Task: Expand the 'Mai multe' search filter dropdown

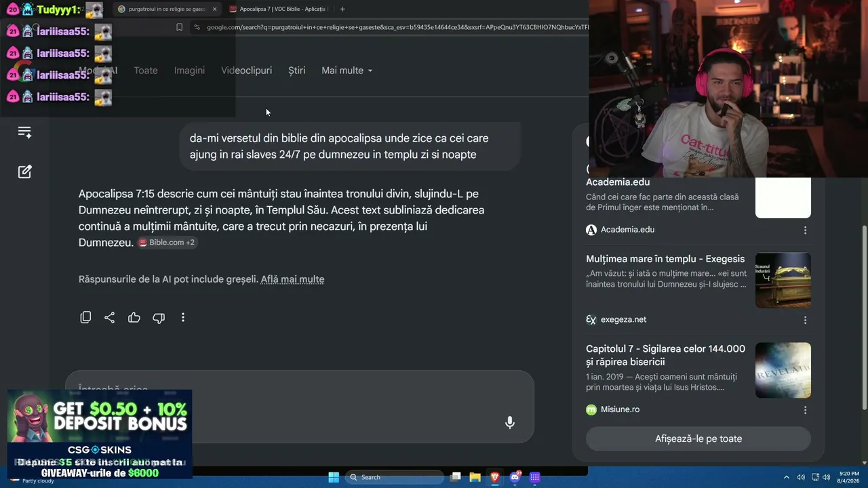Action: pyautogui.click(x=347, y=70)
